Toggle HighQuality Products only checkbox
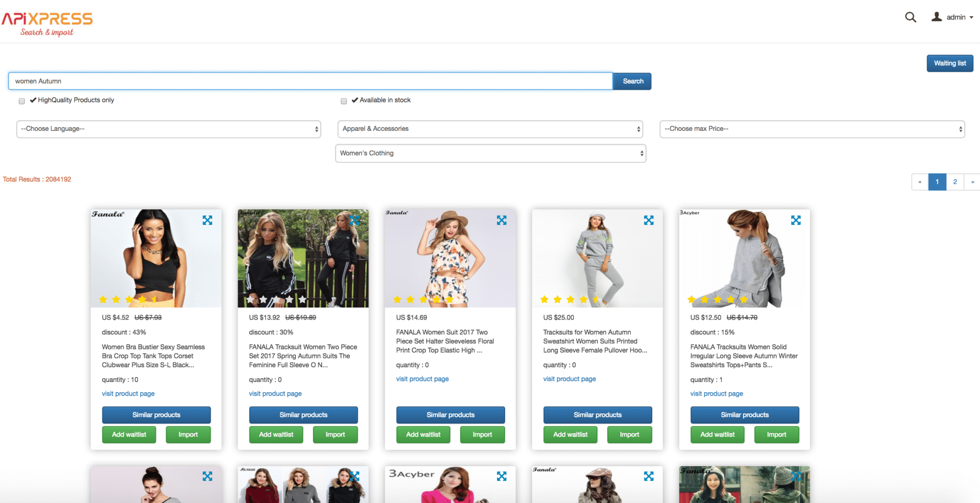The image size is (980, 503). (x=22, y=101)
